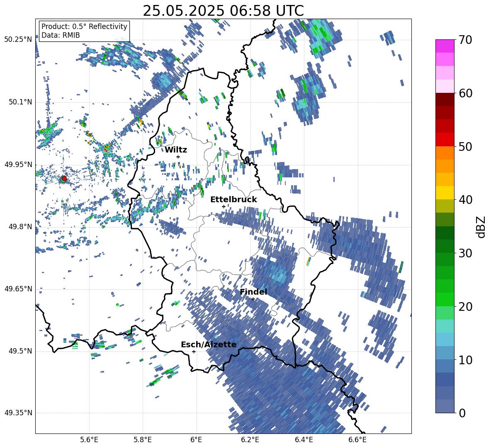Click the 49.35°N latitude label
The height and width of the screenshot is (448, 491).
[x=18, y=413]
